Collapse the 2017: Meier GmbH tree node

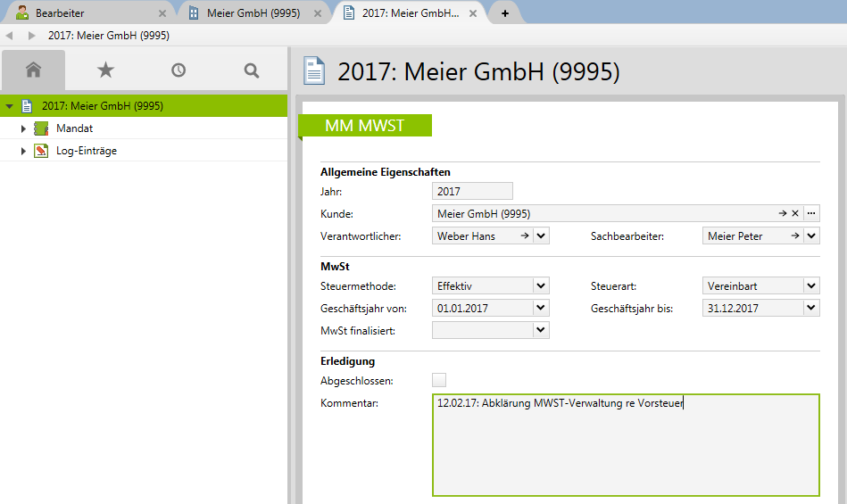[9, 106]
